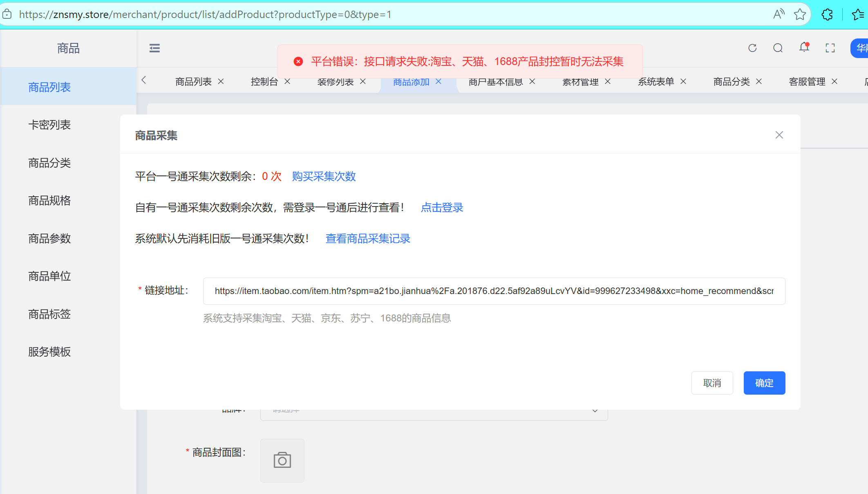Click 点击登录 to sign in
Viewport: 868px width, 494px height.
tap(442, 207)
